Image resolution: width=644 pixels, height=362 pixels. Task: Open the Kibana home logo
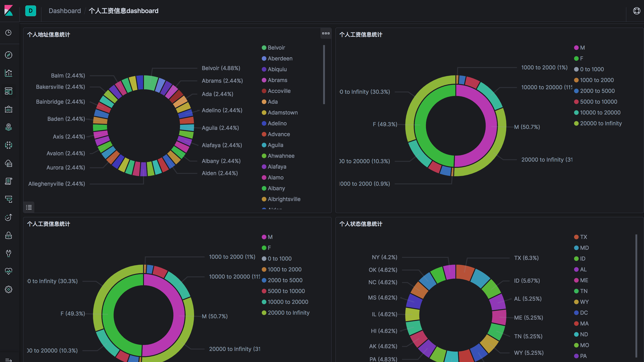click(9, 11)
